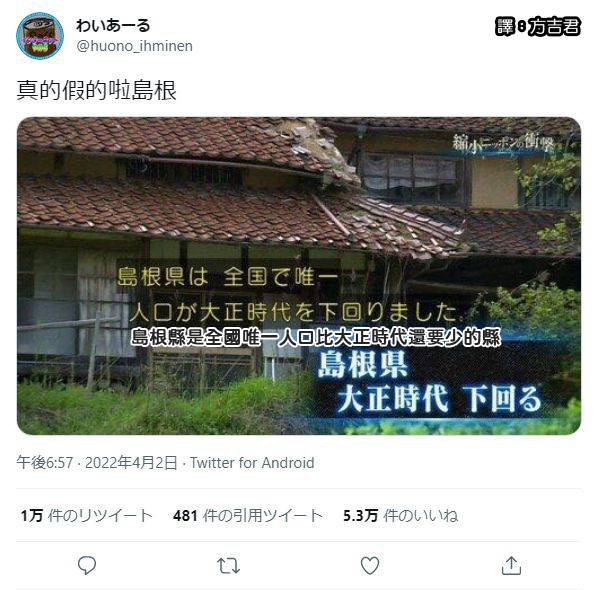Open the わいあーる profile avatar
Screen dimensions: 598x590
point(40,36)
